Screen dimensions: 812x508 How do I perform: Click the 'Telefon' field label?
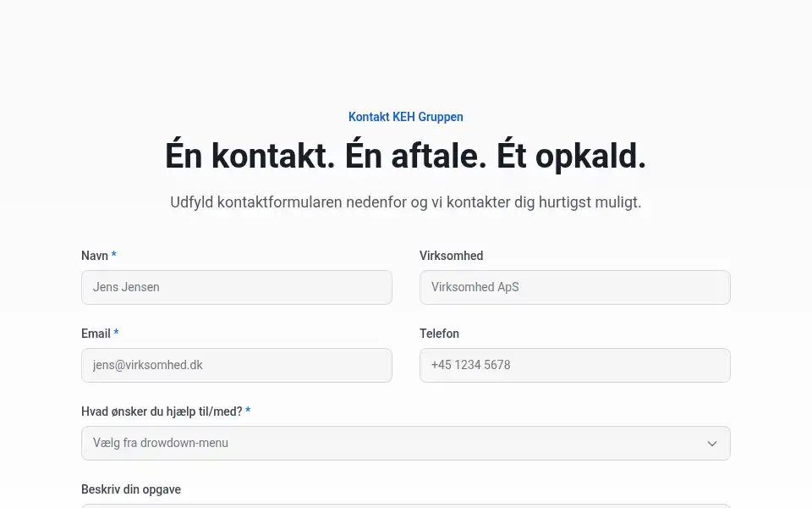[x=439, y=334]
